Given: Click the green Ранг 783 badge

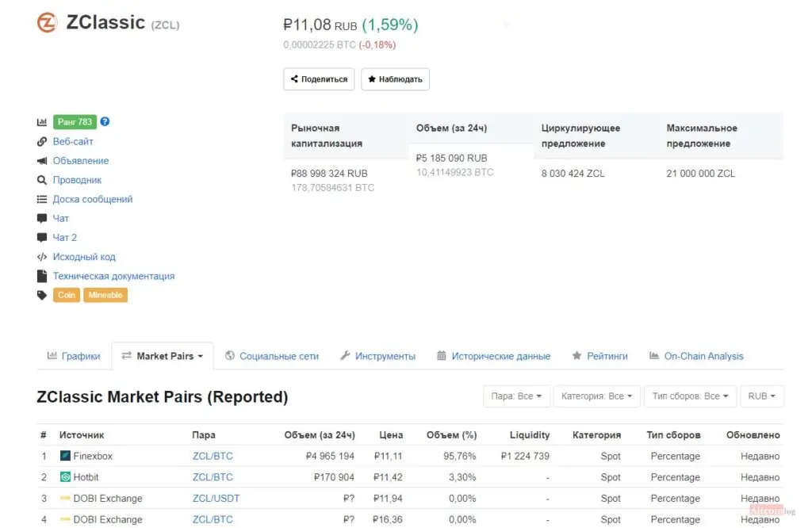Looking at the screenshot, I should pyautogui.click(x=75, y=121).
